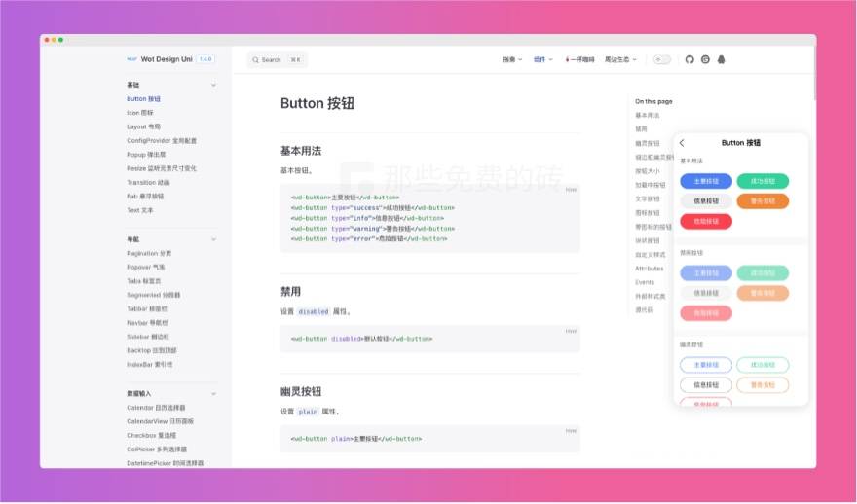Open the 指南 dropdown in header
Image resolution: width=857 pixels, height=504 pixels.
512,59
